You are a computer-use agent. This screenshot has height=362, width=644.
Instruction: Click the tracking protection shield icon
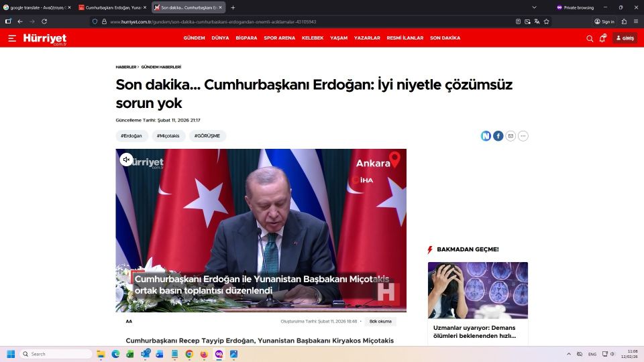coord(95,21)
